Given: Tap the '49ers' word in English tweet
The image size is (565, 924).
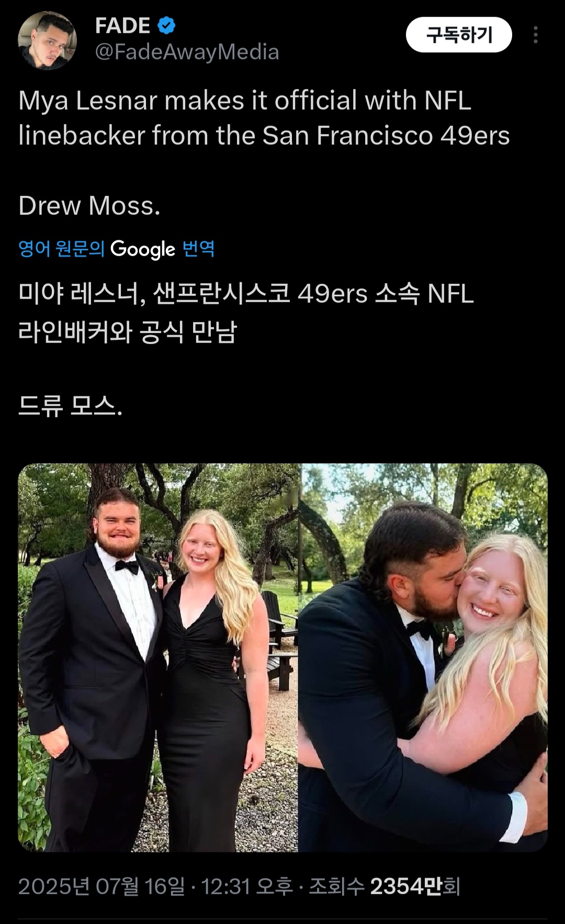Looking at the screenshot, I should coord(475,136).
